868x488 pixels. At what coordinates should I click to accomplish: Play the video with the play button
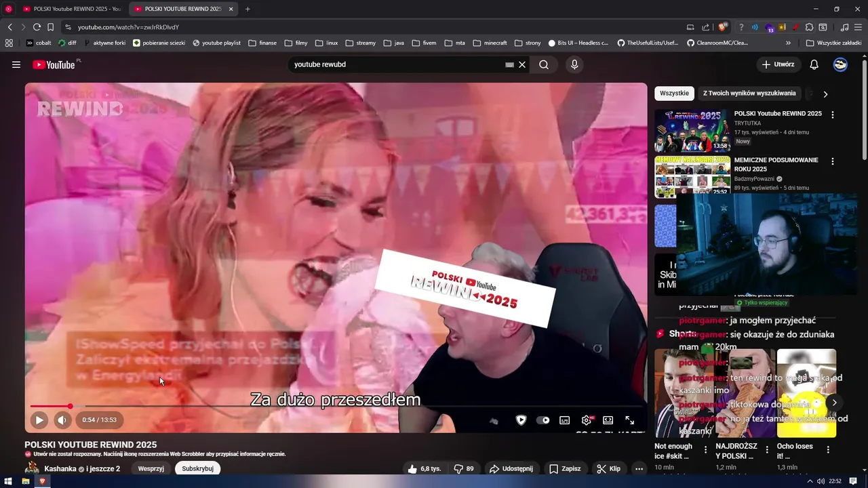(39, 420)
